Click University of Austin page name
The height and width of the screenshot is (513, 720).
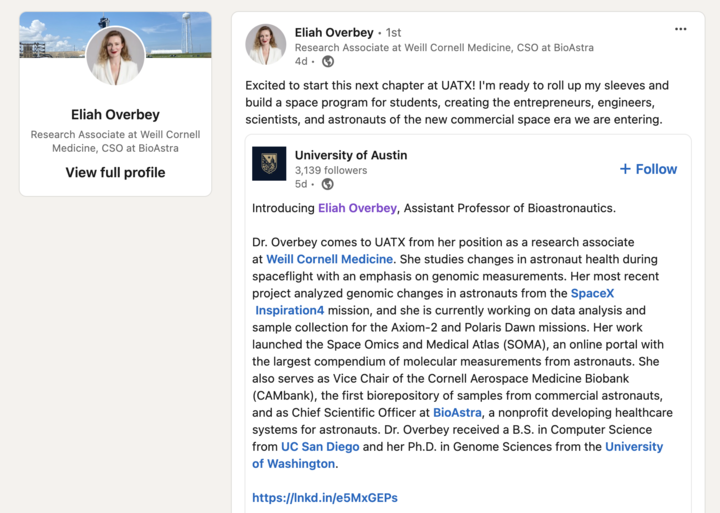351,155
